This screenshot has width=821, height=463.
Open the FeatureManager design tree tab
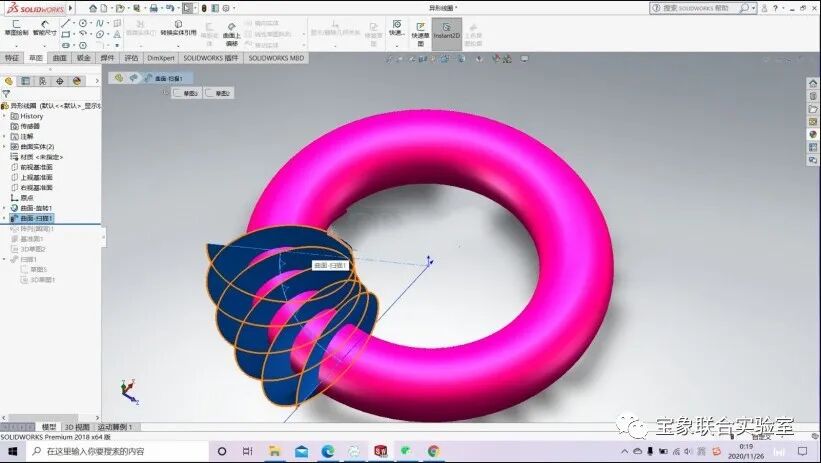click(x=8, y=81)
